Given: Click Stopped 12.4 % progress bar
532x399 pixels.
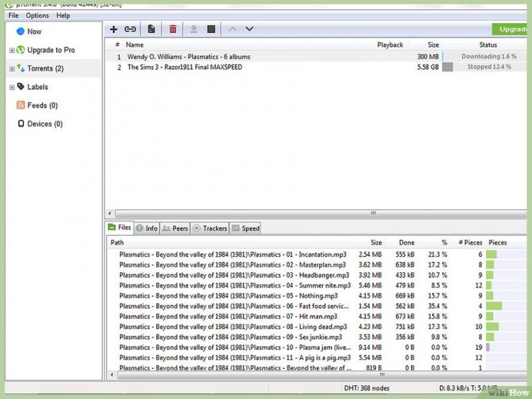Looking at the screenshot, I should click(x=485, y=67).
